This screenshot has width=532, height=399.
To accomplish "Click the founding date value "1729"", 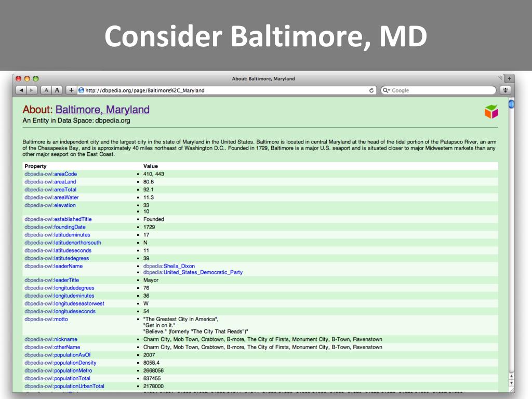I will pyautogui.click(x=149, y=227).
